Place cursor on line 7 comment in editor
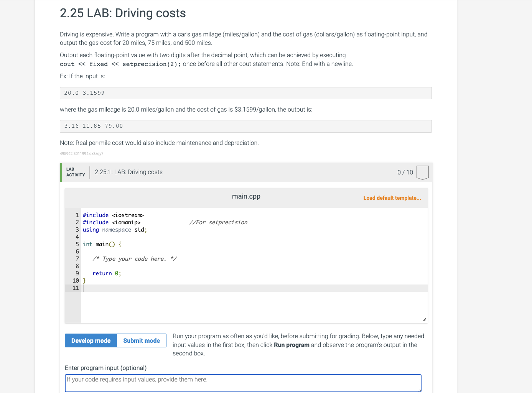Screen dimensions: 532x393 pos(134,258)
